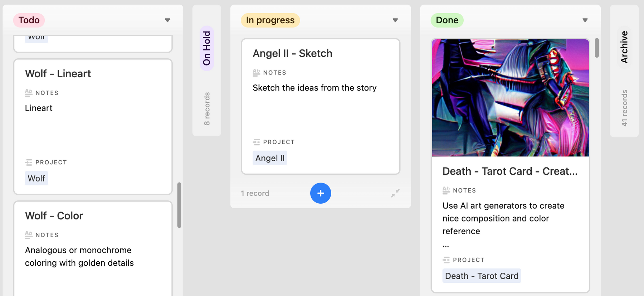Select the Death - Tarot Card project tag

point(482,276)
